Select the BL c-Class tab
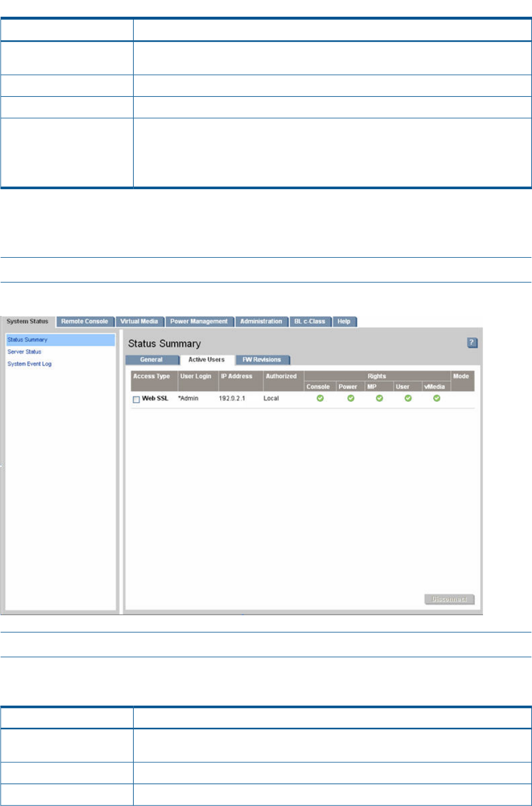This screenshot has height=806, width=532. 310,321
